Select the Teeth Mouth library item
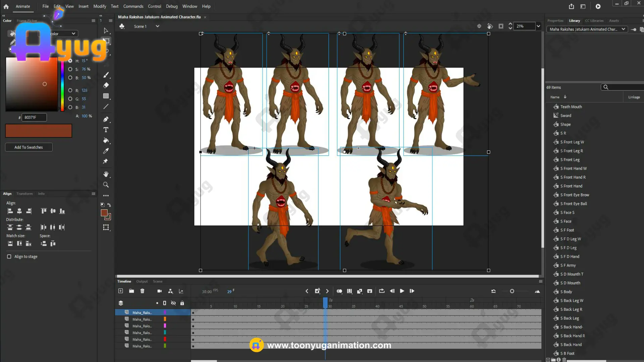Image resolution: width=644 pixels, height=362 pixels. (571, 107)
